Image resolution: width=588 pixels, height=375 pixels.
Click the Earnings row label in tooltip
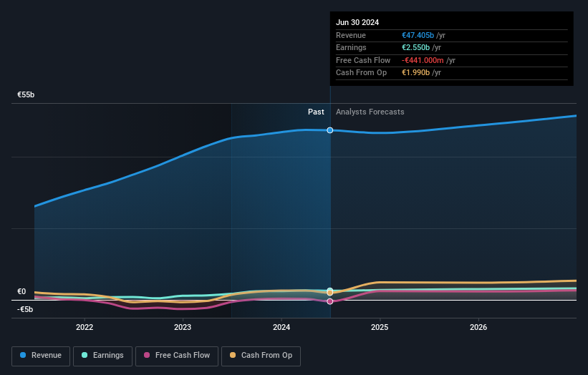[351, 47]
